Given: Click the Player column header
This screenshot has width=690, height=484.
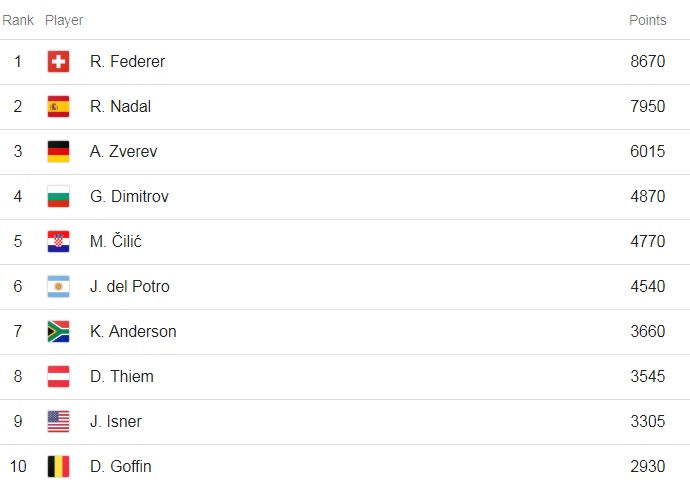Looking at the screenshot, I should 64,20.
